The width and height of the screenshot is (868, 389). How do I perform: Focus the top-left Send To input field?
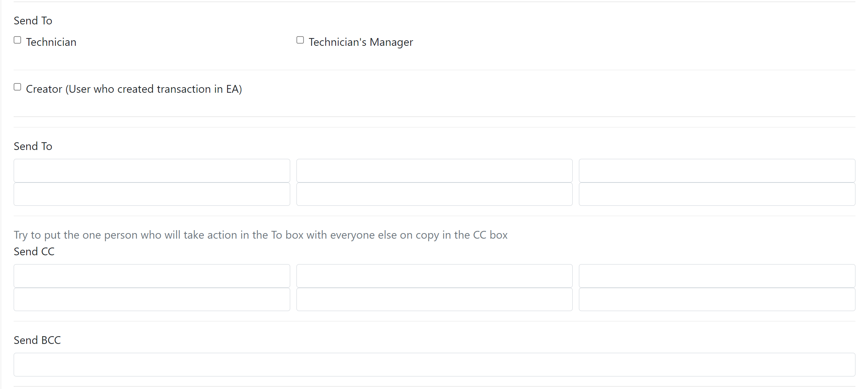click(152, 171)
